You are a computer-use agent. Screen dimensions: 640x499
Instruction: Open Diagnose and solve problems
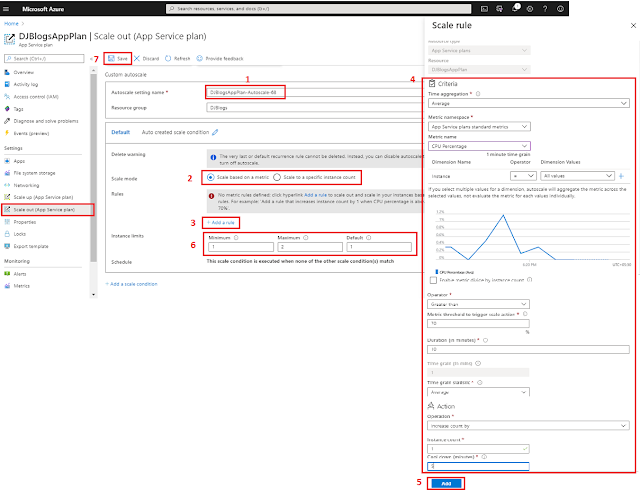click(46, 121)
